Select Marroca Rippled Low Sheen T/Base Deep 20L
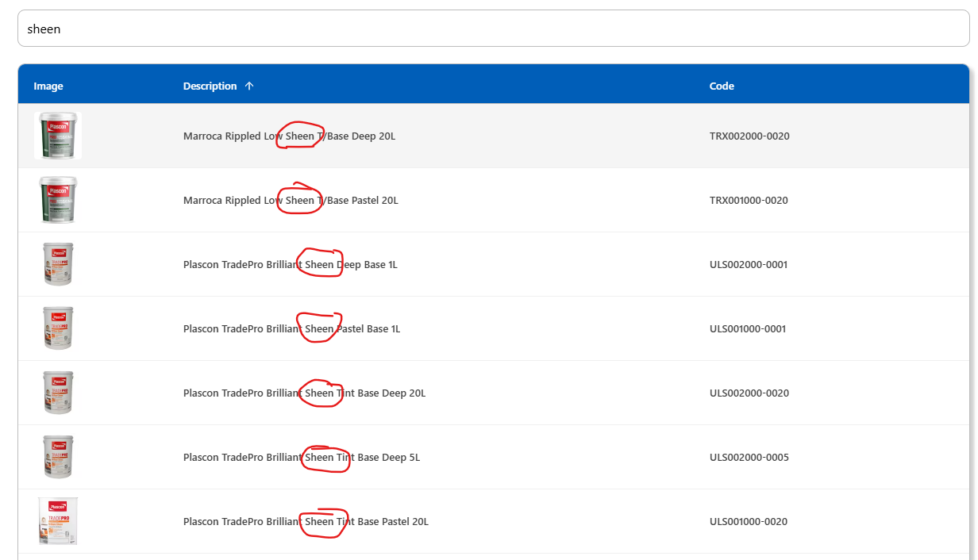 point(289,136)
